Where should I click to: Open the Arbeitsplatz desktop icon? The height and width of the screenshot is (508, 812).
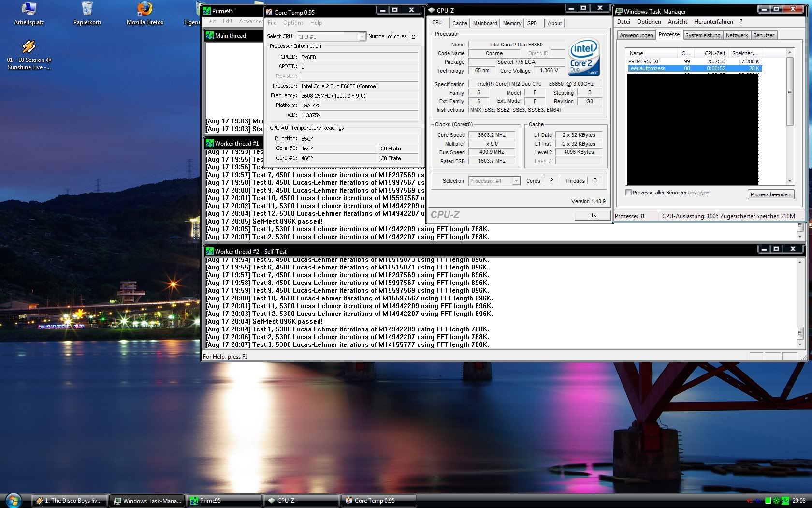[29, 14]
